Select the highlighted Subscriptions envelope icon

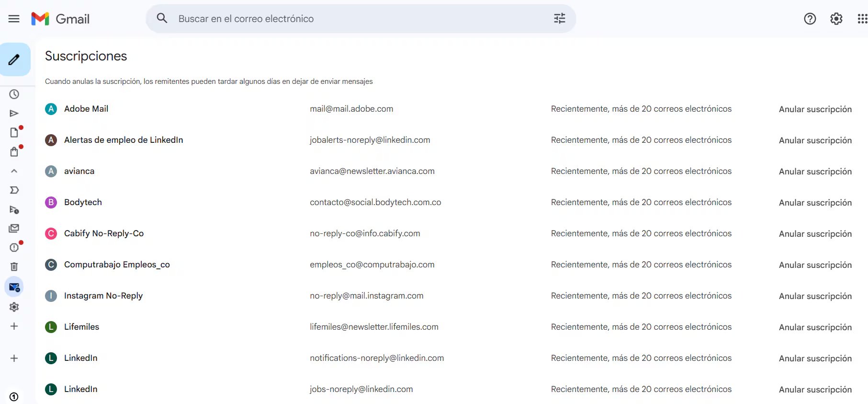14,287
